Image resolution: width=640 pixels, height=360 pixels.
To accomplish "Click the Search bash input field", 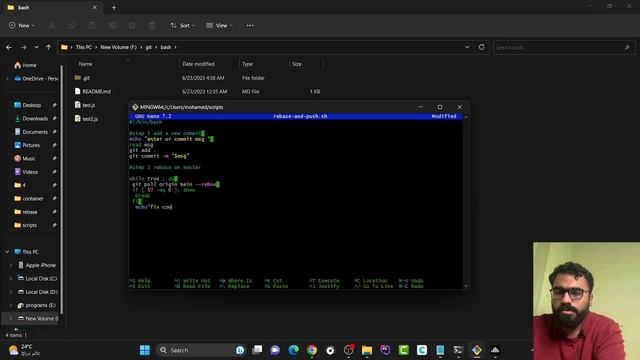I will click(x=563, y=47).
